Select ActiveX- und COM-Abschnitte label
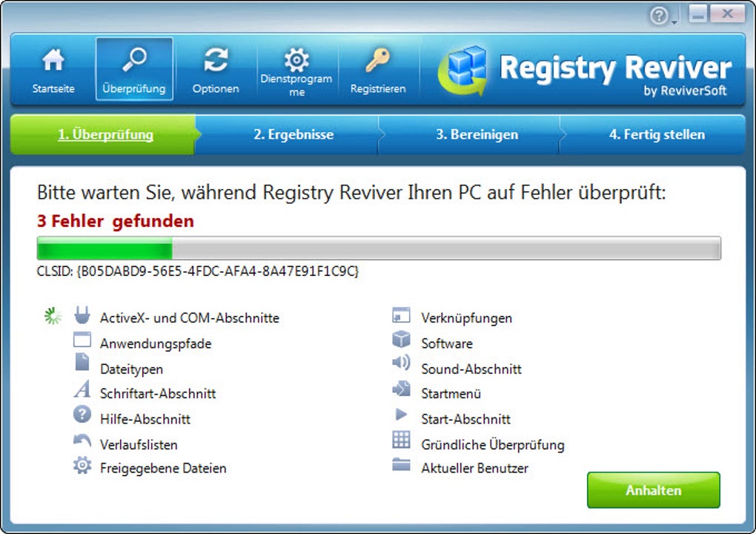756x534 pixels. (190, 318)
